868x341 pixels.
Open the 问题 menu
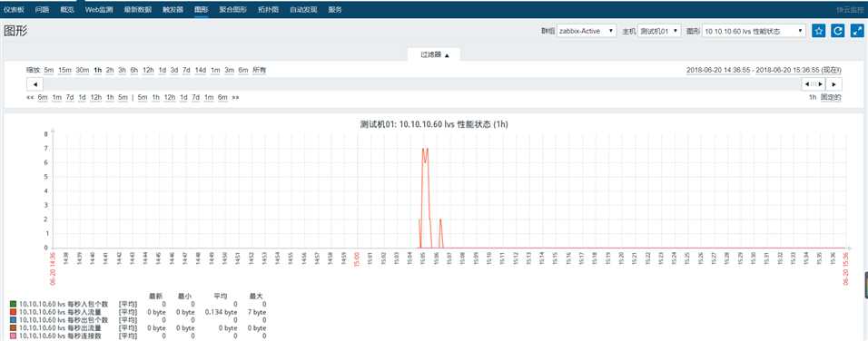click(x=42, y=9)
